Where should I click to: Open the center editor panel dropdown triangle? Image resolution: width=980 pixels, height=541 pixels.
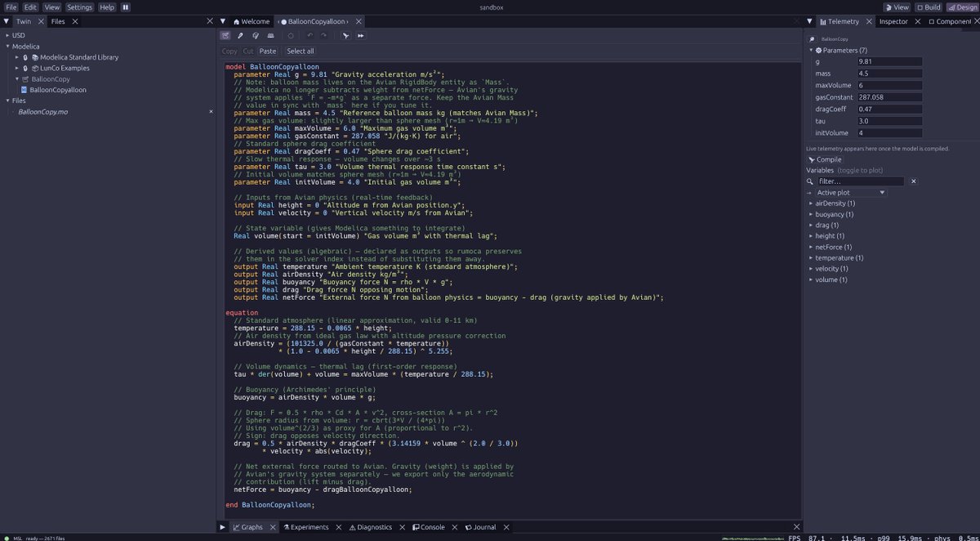pyautogui.click(x=223, y=21)
